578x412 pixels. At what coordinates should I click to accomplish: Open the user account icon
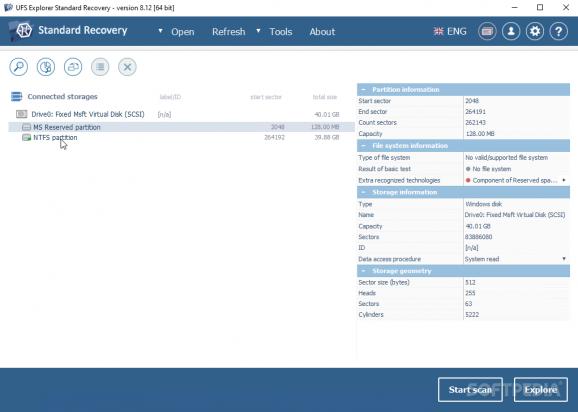pyautogui.click(x=511, y=31)
